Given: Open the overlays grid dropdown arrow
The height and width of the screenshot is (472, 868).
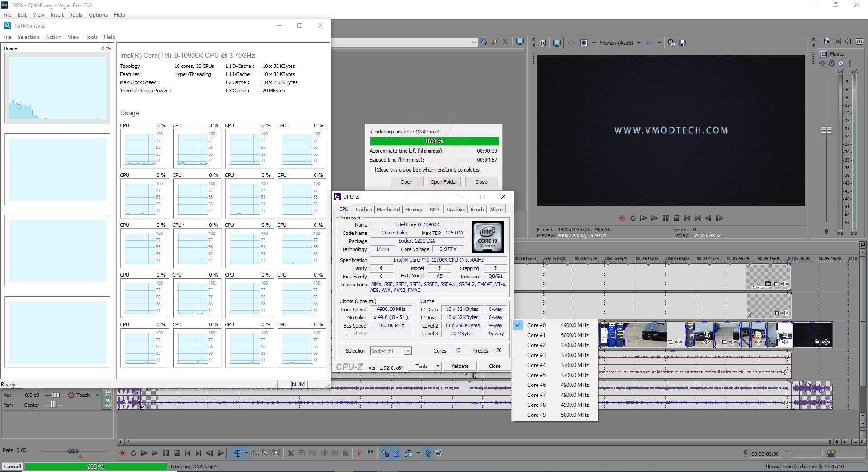Looking at the screenshot, I should click(659, 43).
